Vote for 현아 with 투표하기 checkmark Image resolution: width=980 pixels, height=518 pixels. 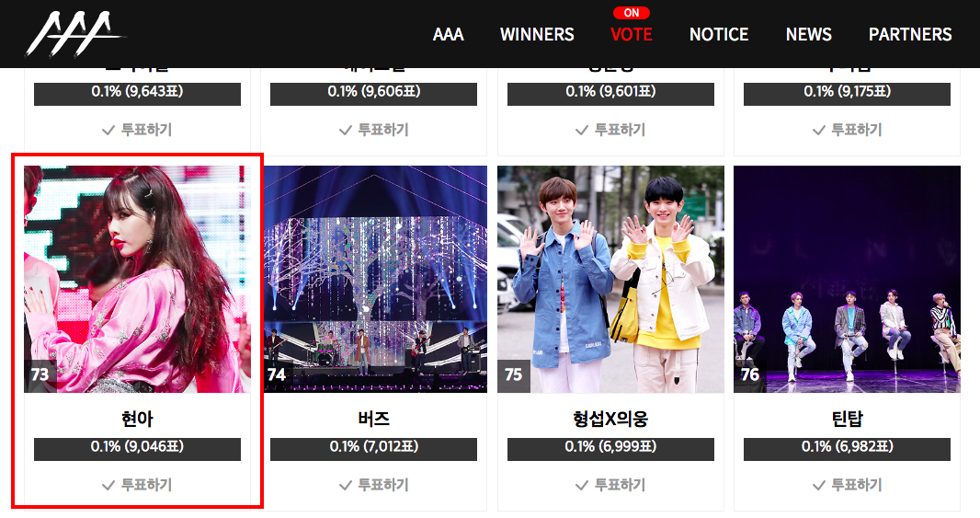click(137, 485)
